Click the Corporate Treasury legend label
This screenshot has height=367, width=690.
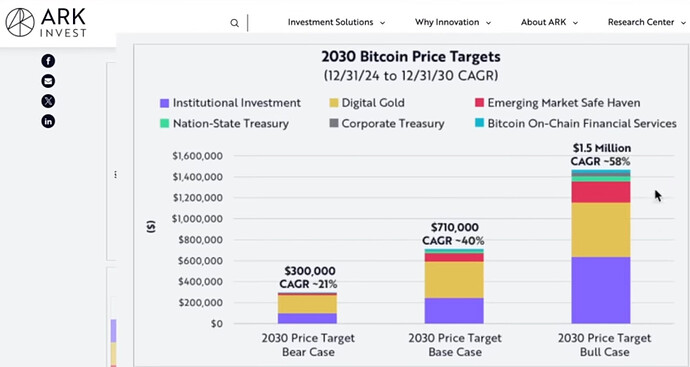tap(393, 124)
